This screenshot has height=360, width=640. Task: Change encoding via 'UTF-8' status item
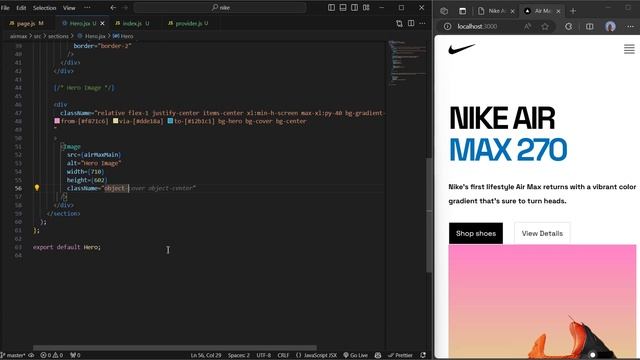[264, 355]
